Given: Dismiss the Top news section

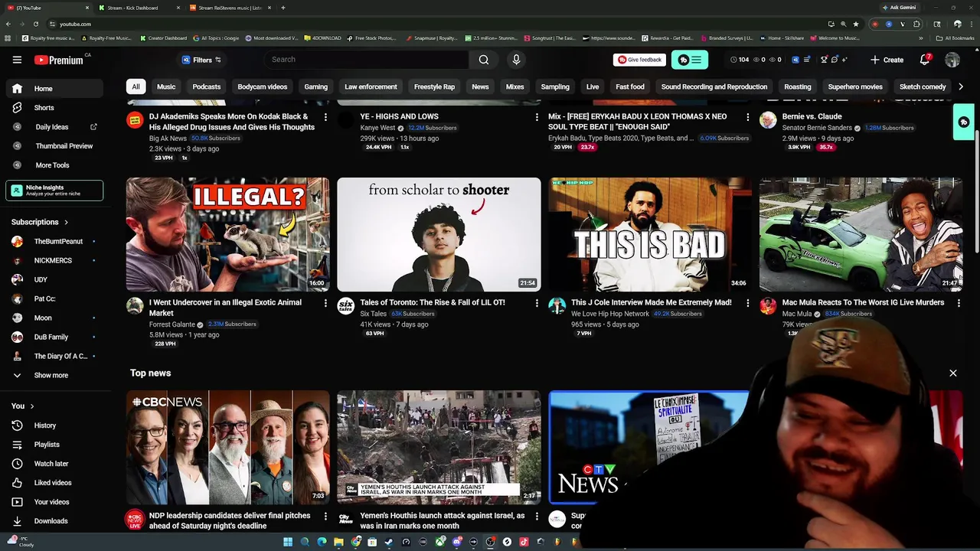Looking at the screenshot, I should coord(953,373).
